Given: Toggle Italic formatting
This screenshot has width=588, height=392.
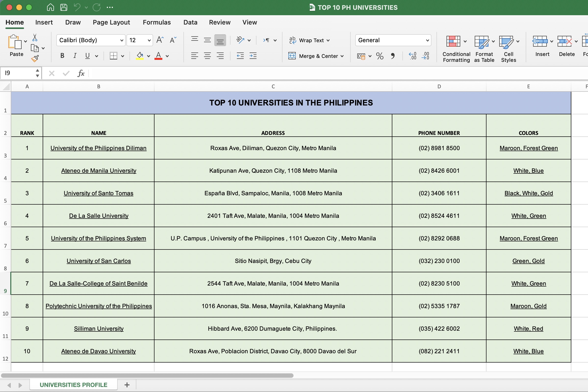Looking at the screenshot, I should click(x=75, y=56).
